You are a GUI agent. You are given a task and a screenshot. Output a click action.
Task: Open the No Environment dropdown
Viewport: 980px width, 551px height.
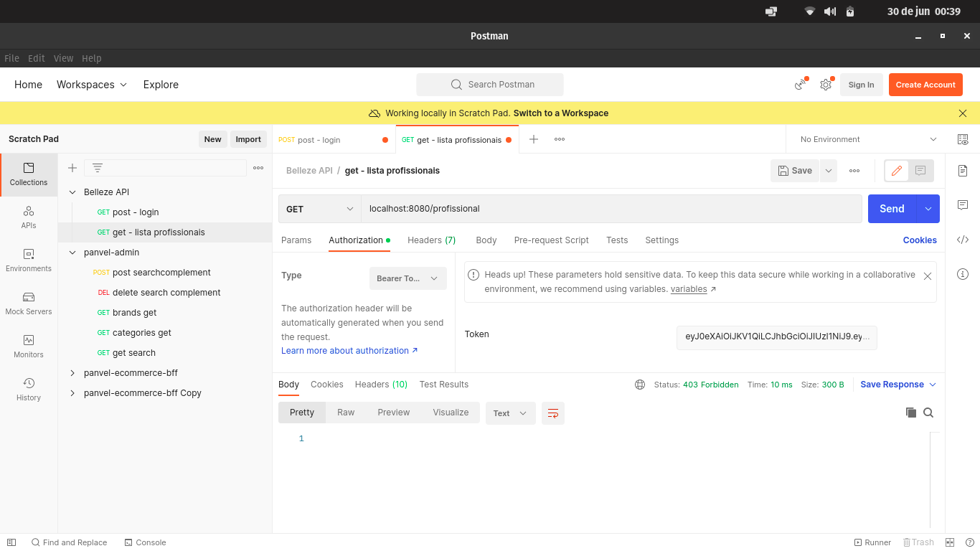coord(868,139)
